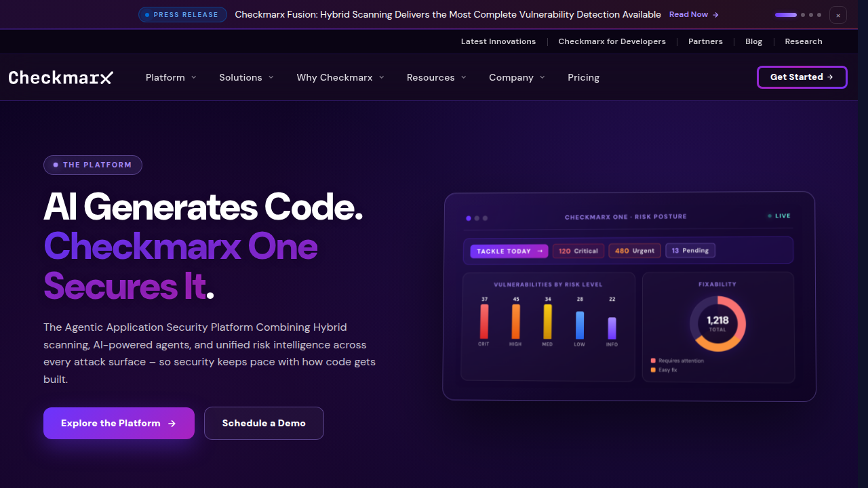Click the 480 Urgent chip
This screenshot has height=488, width=868.
(635, 251)
